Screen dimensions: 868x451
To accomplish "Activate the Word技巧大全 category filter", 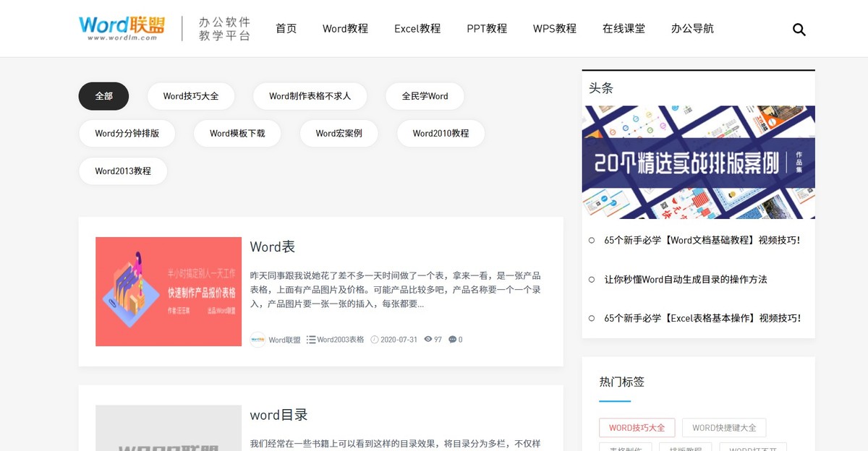I will click(x=190, y=95).
